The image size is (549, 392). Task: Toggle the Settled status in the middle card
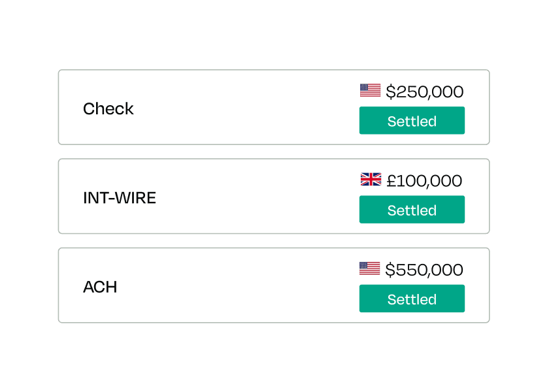click(412, 209)
